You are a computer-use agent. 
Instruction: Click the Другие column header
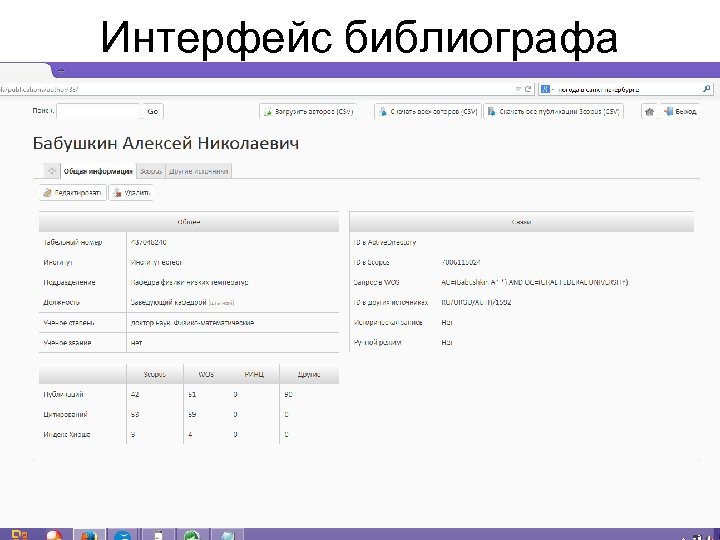[309, 374]
